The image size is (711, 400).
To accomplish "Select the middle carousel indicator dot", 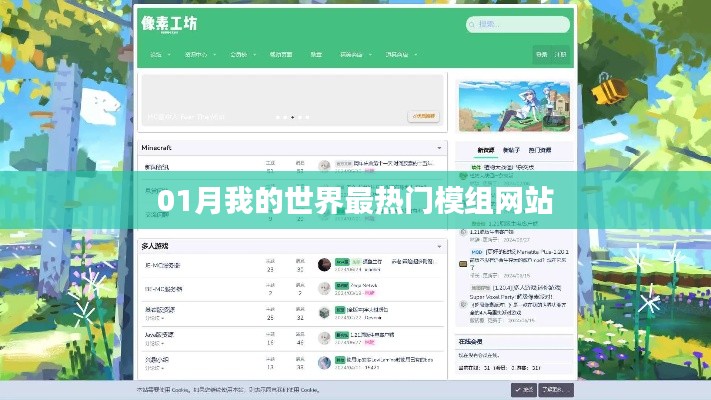I will [x=292, y=117].
